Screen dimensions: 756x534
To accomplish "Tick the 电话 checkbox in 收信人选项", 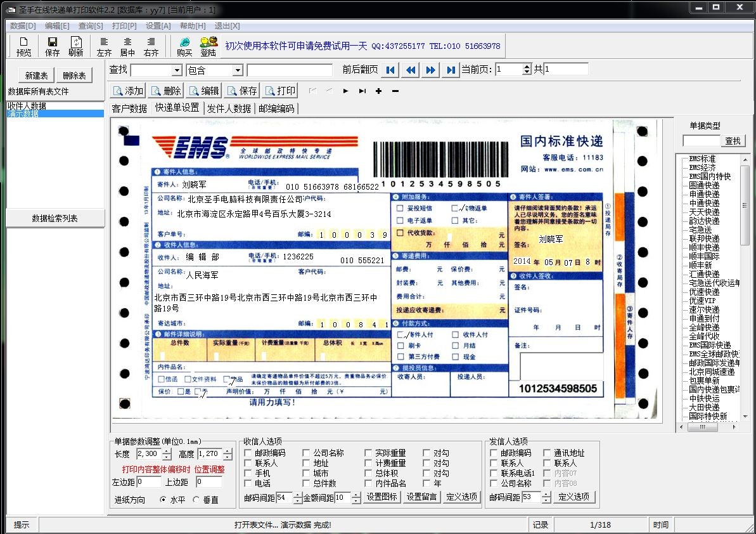I will click(248, 483).
